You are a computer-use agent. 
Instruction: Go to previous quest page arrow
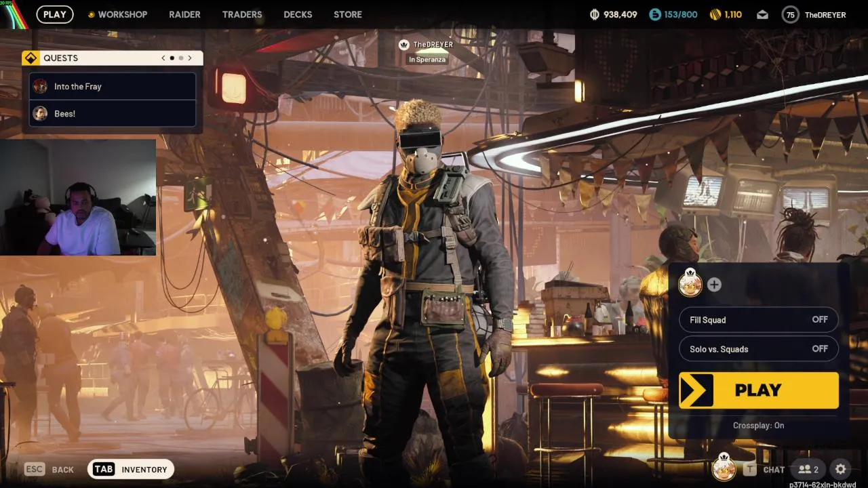pyautogui.click(x=163, y=58)
